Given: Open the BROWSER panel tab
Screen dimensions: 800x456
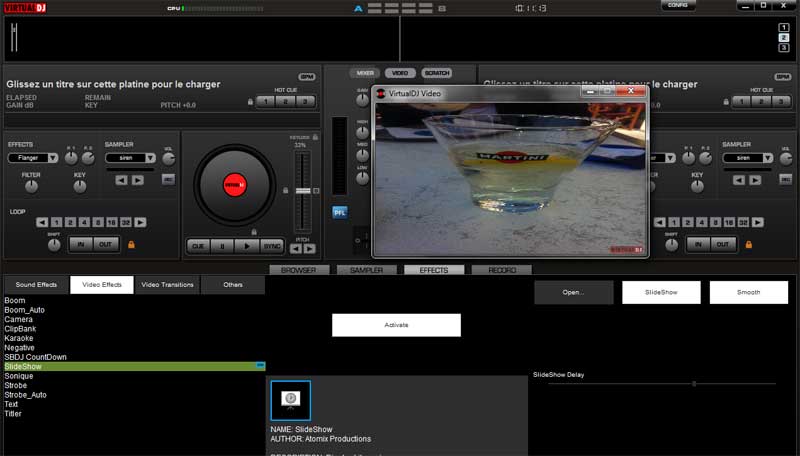Looking at the screenshot, I should pos(299,270).
